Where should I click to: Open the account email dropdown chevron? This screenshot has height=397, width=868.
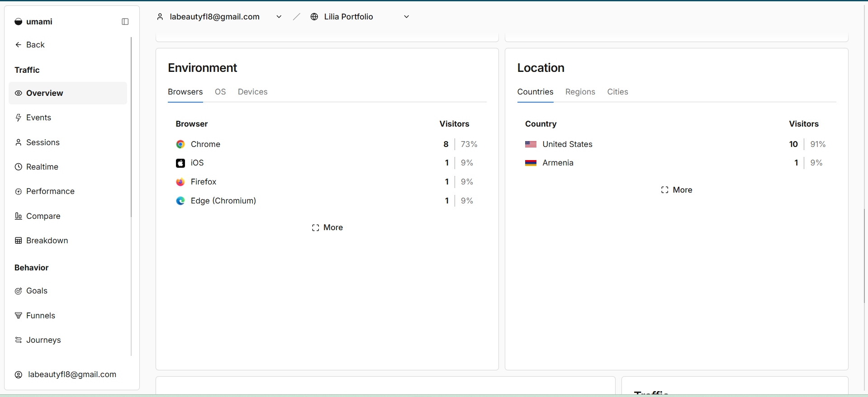pos(279,17)
